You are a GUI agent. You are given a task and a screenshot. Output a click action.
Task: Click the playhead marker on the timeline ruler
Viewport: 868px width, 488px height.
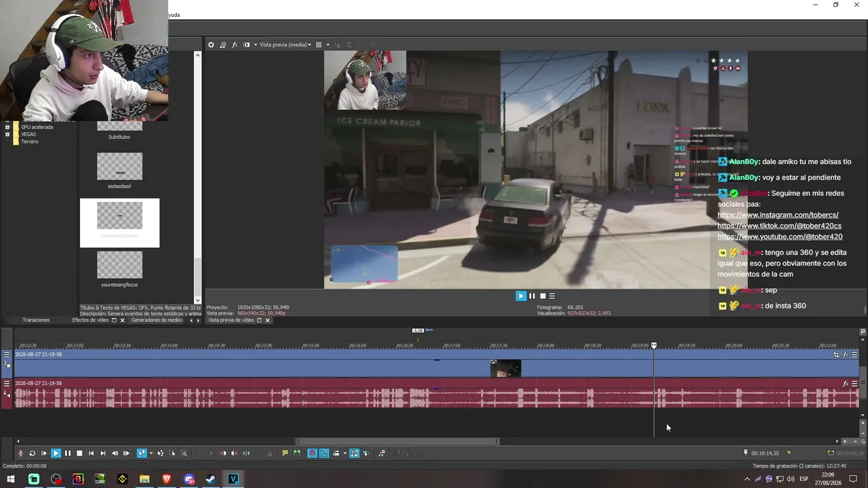pyautogui.click(x=654, y=346)
